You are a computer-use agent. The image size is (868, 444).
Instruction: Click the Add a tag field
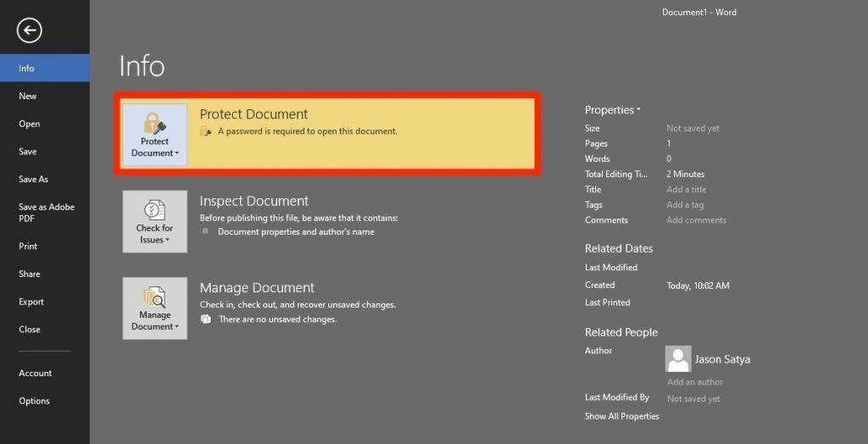coord(685,205)
